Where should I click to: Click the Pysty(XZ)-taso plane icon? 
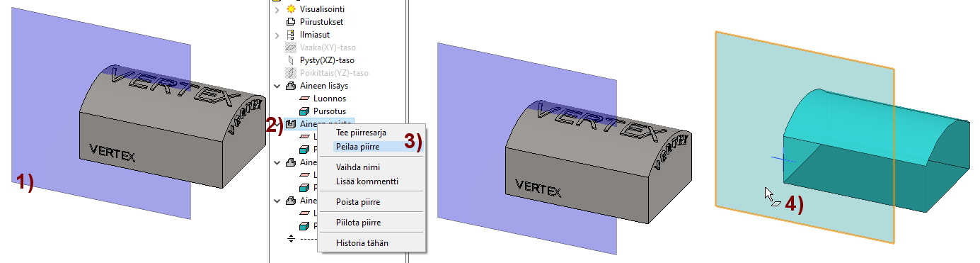click(290, 60)
